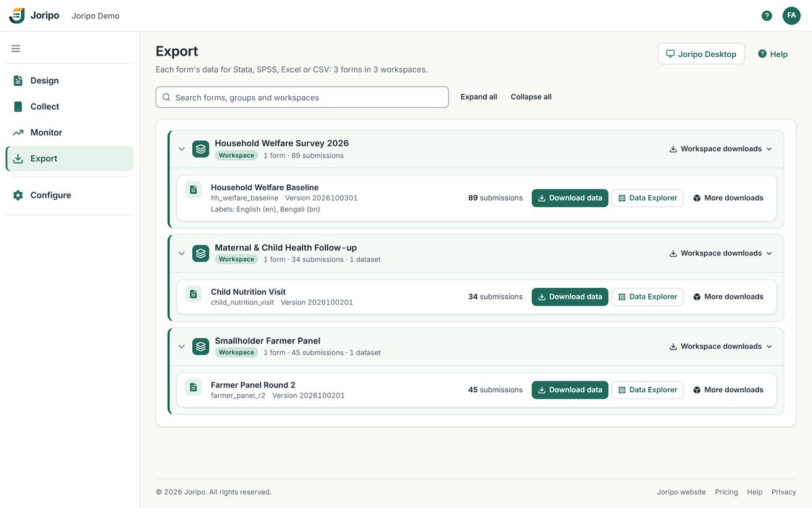Open Data Explorer for Farmer Panel Round 2

(648, 389)
